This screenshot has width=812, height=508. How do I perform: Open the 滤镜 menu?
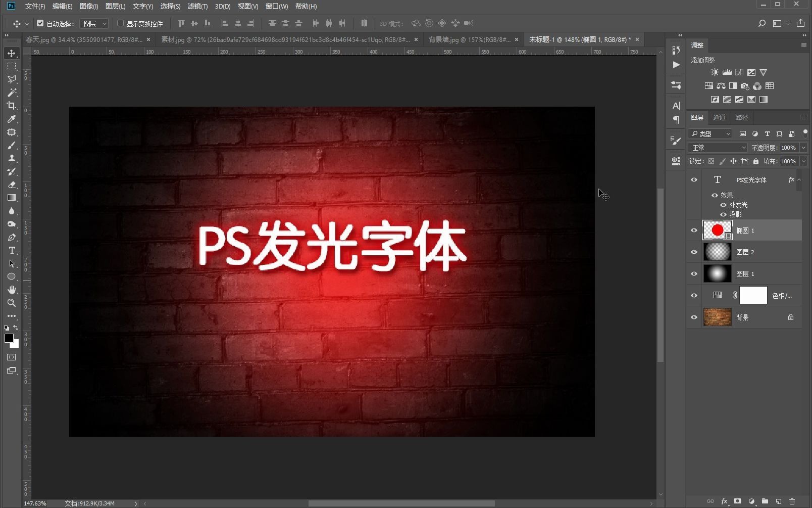(x=197, y=7)
